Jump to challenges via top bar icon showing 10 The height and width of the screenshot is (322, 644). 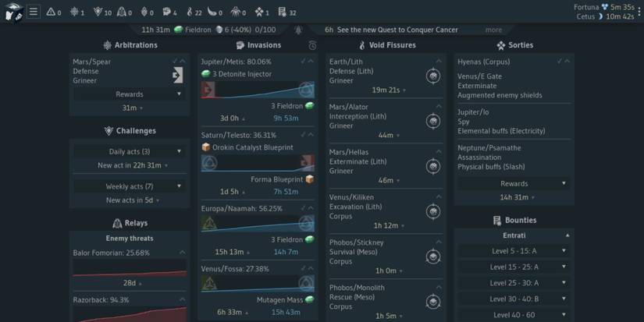[102, 12]
